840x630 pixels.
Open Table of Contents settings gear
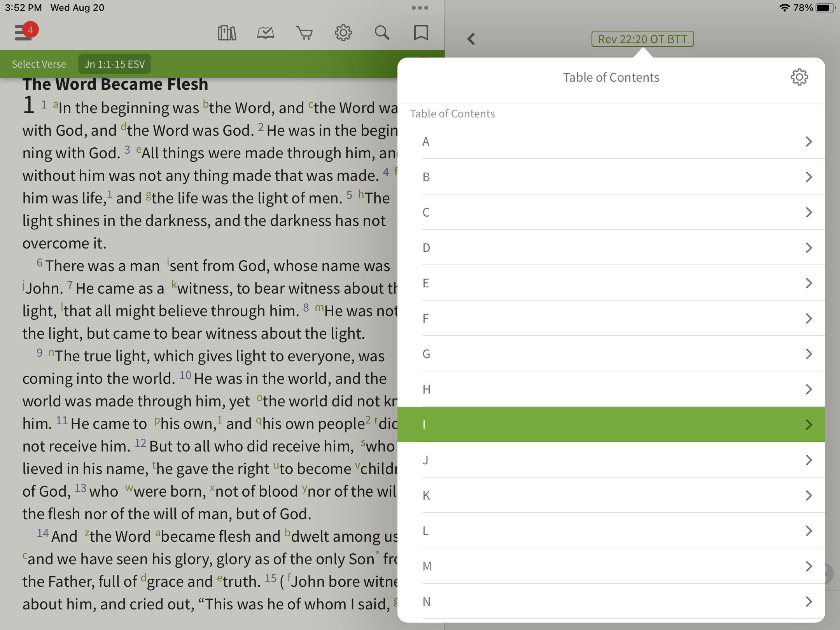799,77
